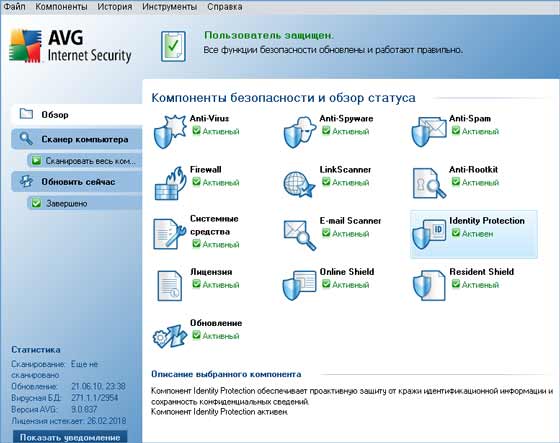This screenshot has height=443, width=560.
Task: Click the Anti-Rootkit component title
Action: 473,169
